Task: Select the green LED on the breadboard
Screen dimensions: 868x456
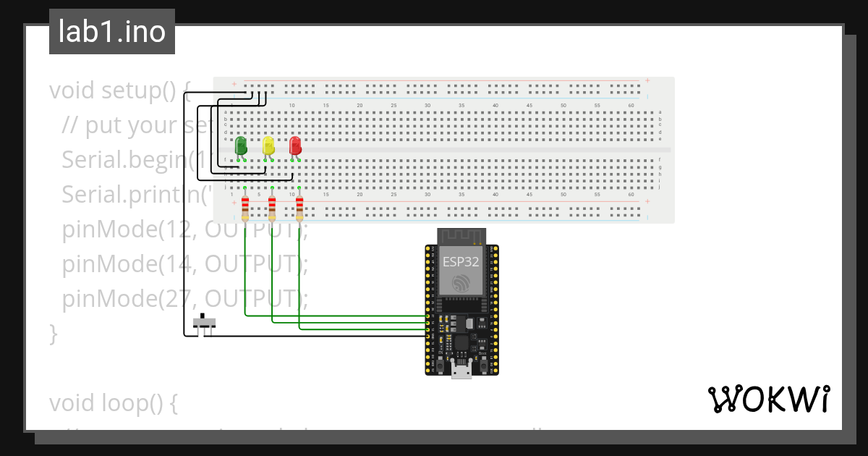Action: pyautogui.click(x=241, y=146)
